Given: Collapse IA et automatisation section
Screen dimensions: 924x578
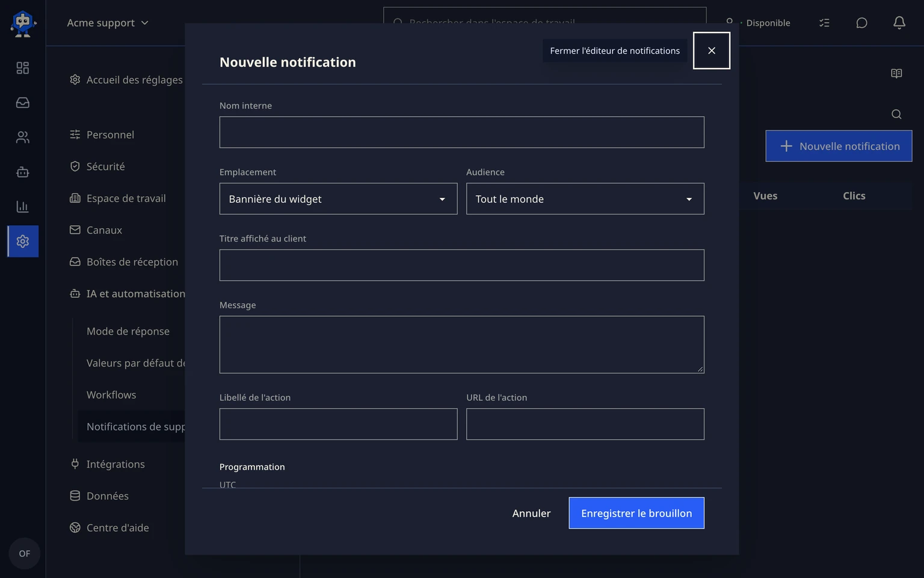Looking at the screenshot, I should coord(128,294).
